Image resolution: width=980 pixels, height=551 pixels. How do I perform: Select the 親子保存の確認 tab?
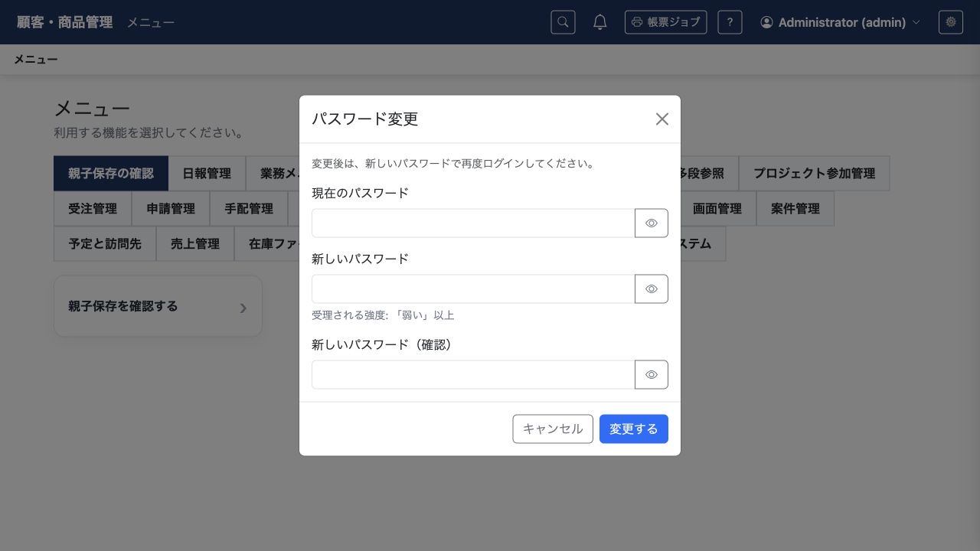pos(111,174)
